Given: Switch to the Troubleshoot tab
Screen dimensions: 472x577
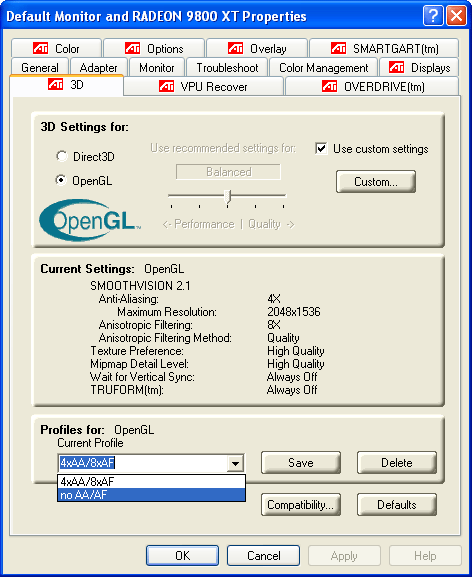Looking at the screenshot, I should pos(227,68).
